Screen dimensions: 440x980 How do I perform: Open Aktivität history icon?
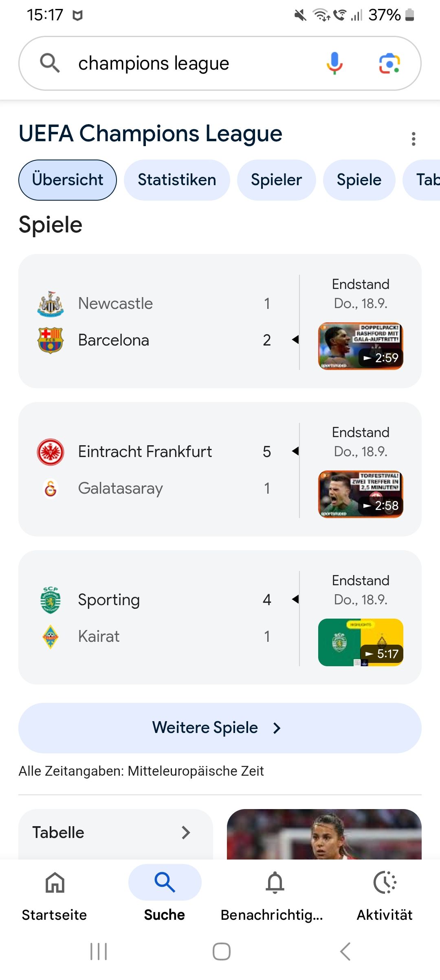click(385, 883)
